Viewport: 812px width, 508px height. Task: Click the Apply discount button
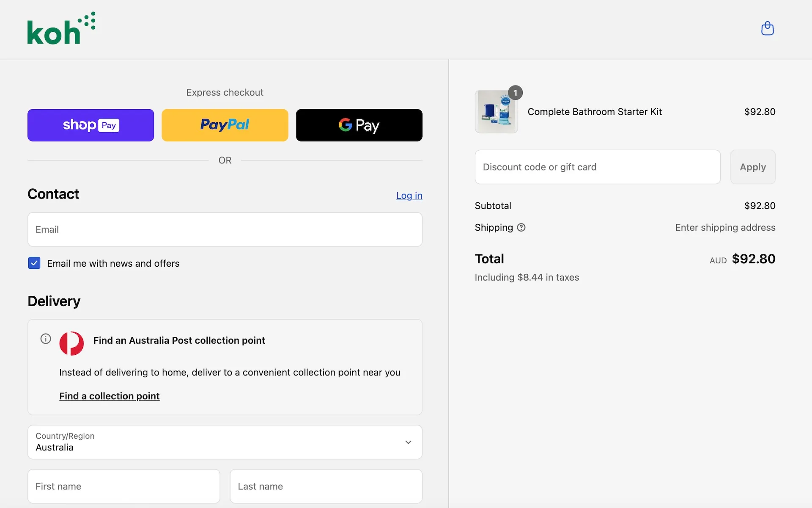point(753,167)
